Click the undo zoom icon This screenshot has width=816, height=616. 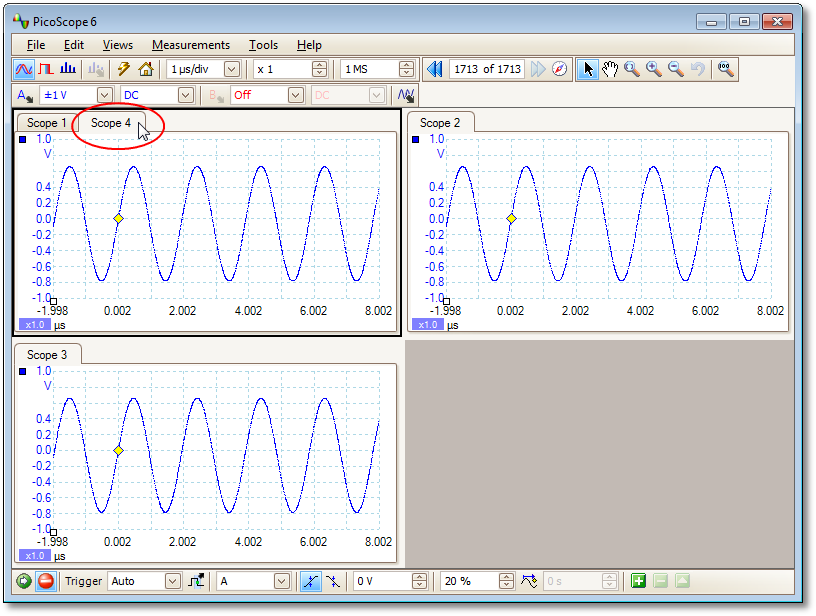697,69
